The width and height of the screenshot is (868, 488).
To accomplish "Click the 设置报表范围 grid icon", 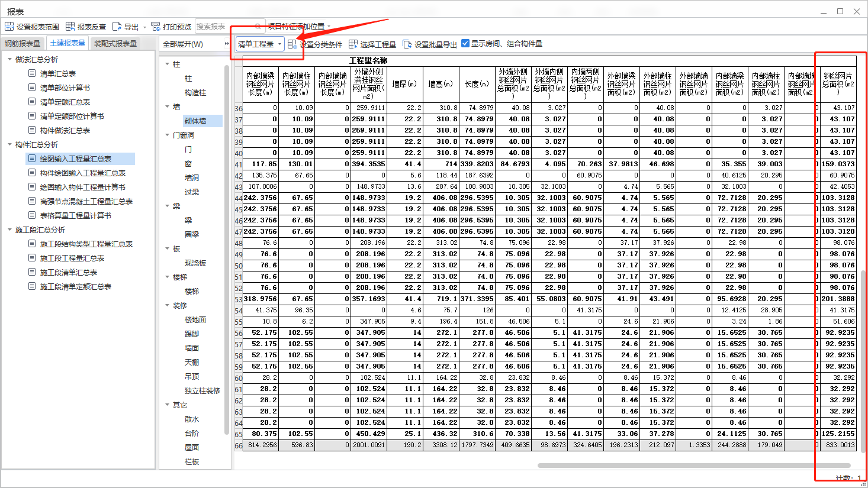I will pos(9,27).
